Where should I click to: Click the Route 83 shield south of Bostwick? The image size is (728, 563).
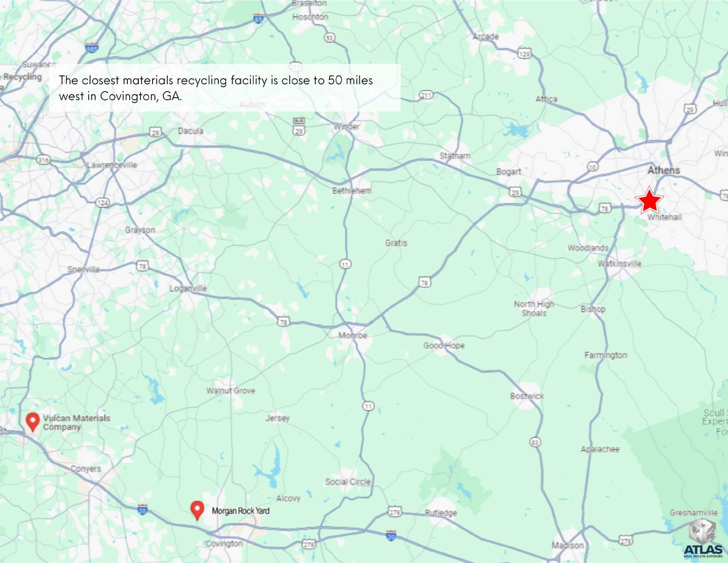coord(535,442)
